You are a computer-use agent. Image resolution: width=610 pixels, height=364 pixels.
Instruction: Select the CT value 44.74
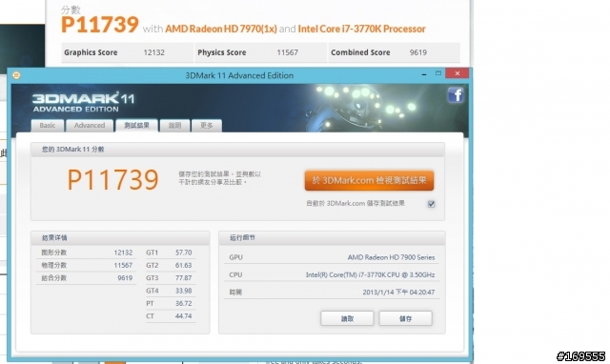(184, 316)
